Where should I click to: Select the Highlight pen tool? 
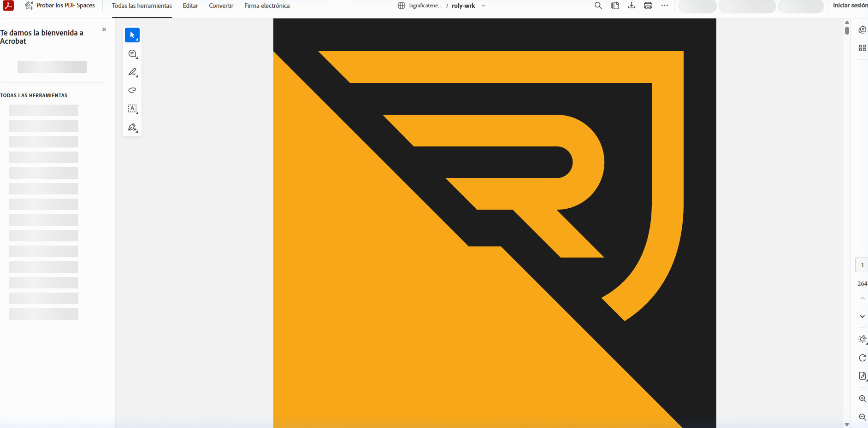click(132, 72)
